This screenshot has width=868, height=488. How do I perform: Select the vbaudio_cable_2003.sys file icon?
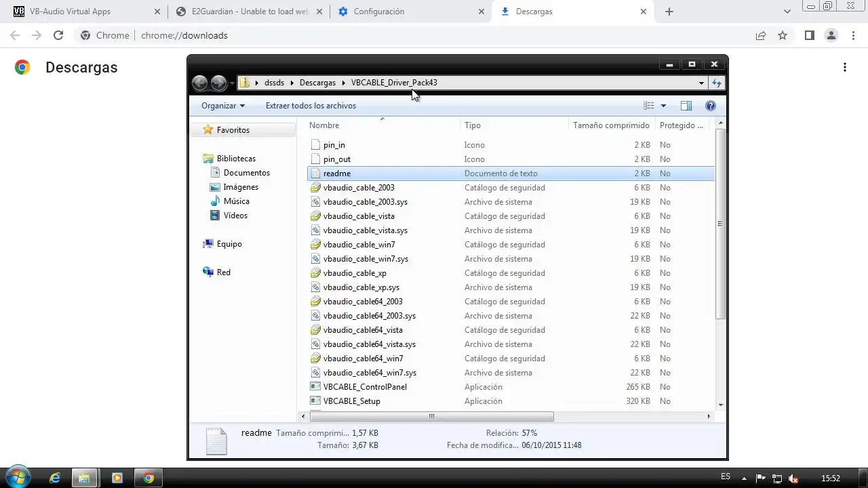(315, 202)
